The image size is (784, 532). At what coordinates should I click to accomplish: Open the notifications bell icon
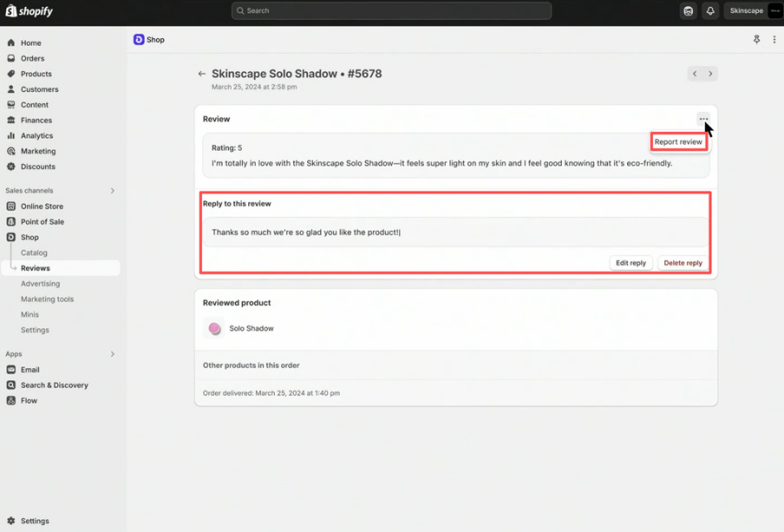[709, 11]
